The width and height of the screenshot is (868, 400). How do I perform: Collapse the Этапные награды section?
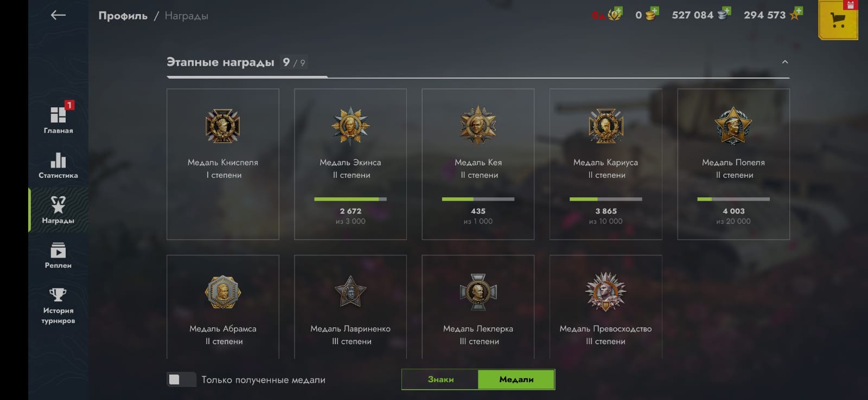point(784,62)
